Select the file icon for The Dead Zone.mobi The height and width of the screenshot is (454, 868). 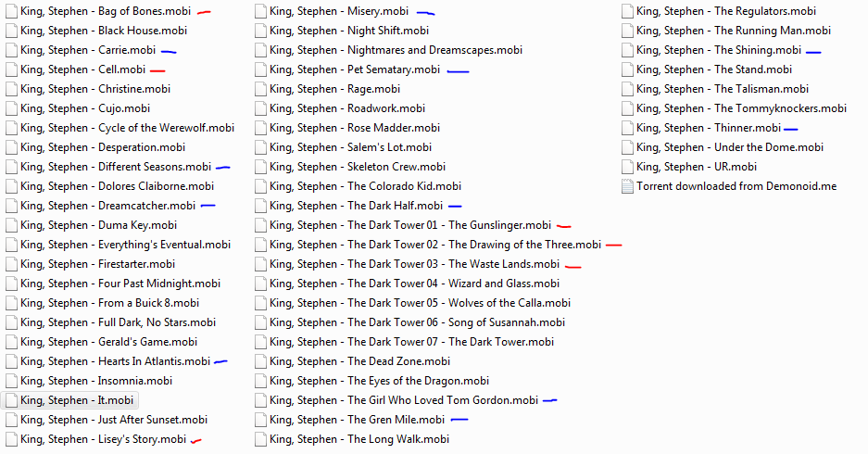click(260, 361)
